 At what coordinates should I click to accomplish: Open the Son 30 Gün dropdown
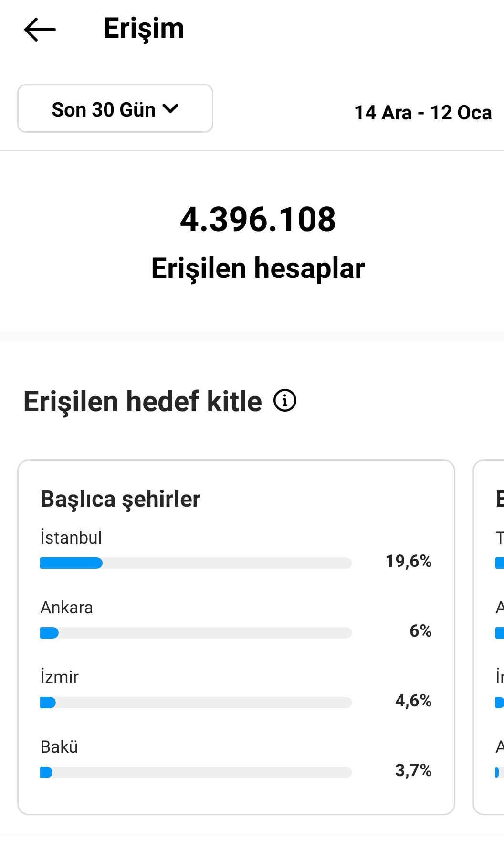pyautogui.click(x=115, y=108)
